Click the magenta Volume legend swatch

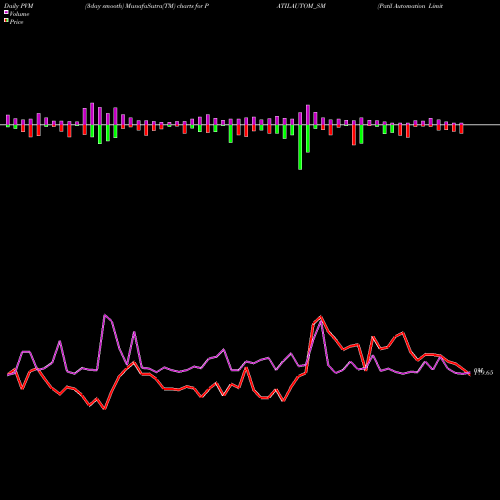pyautogui.click(x=6, y=12)
